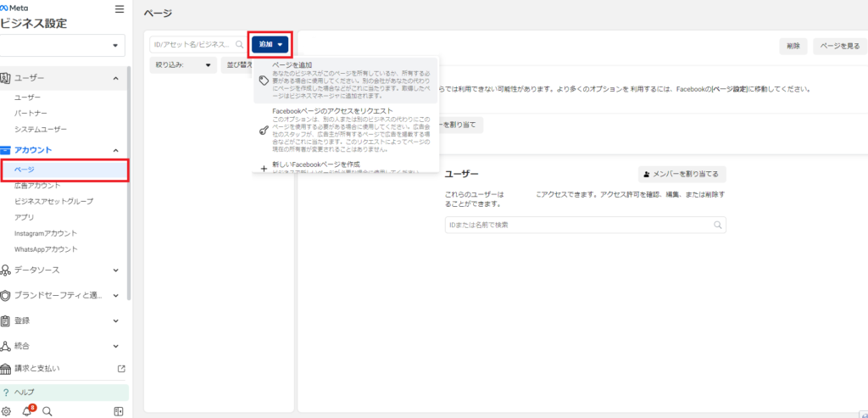Click the key icon for access request
The height and width of the screenshot is (418, 868).
[x=264, y=131]
